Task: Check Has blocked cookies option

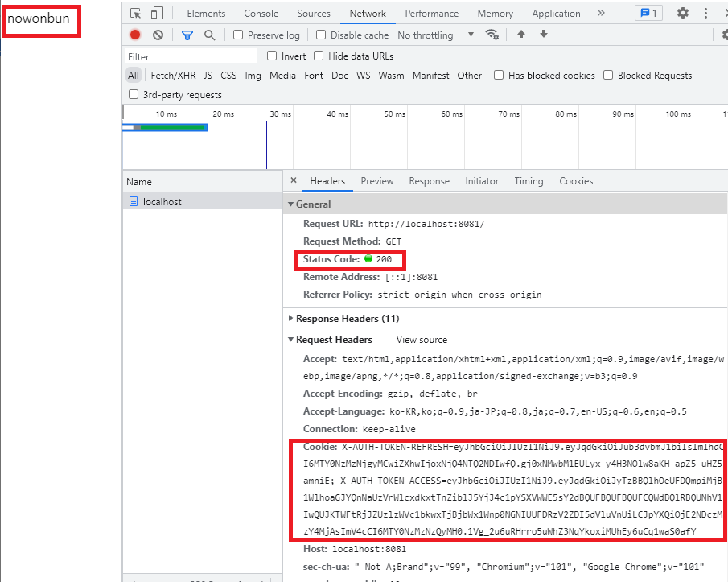Action: click(499, 75)
